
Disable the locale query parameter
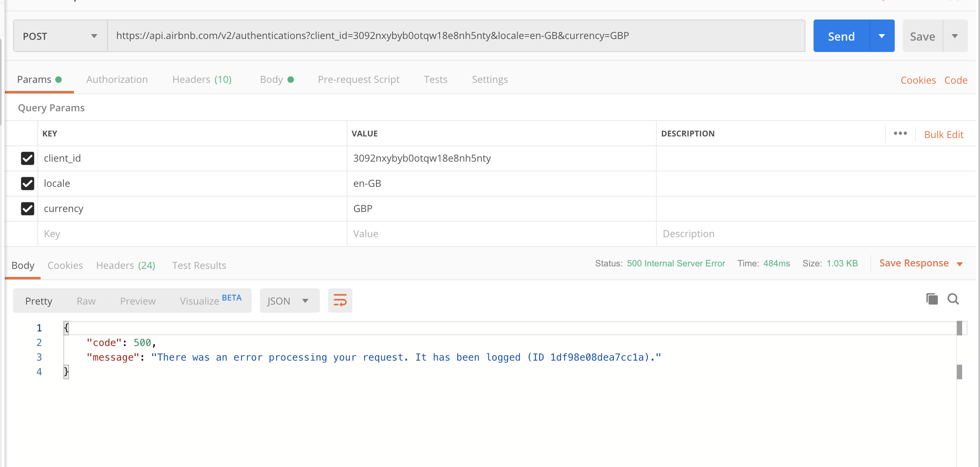pos(27,184)
